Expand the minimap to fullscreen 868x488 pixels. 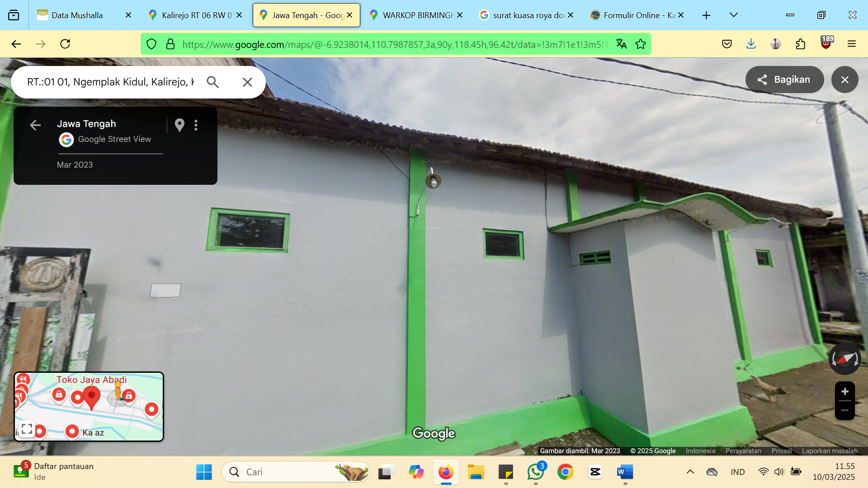(27, 429)
